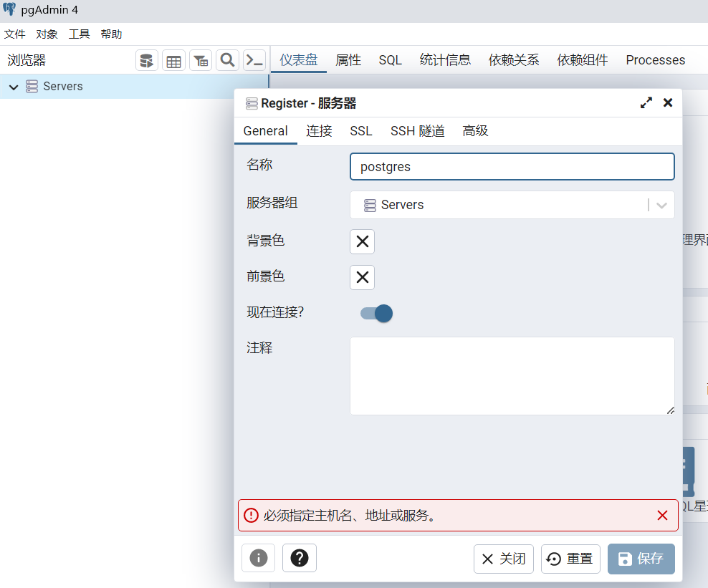This screenshot has width=708, height=588.
Task: Select the 依赖组件 tab
Action: [583, 60]
